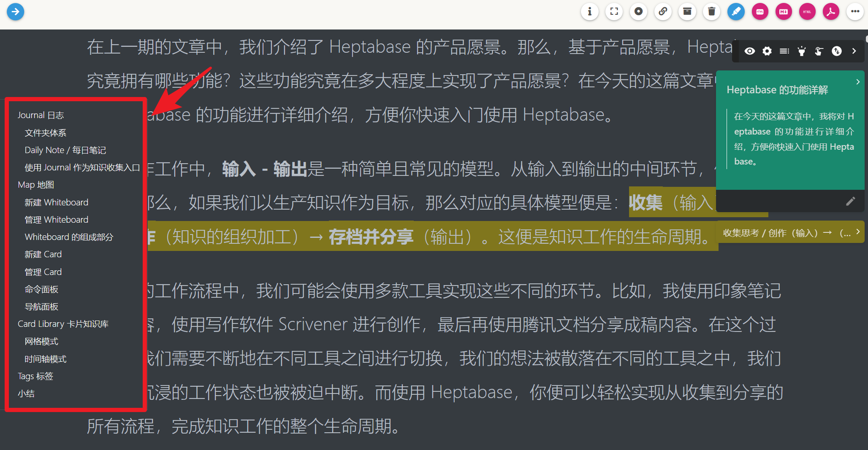Delete the article with the trash icon

point(712,11)
